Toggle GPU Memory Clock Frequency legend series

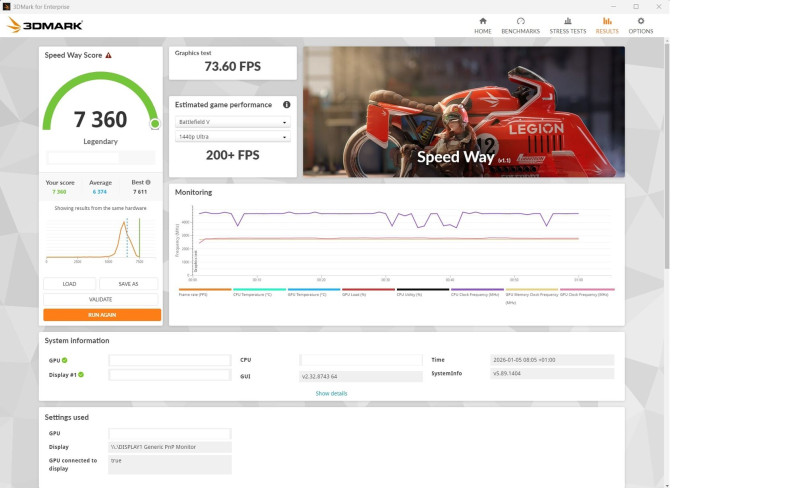532,296
